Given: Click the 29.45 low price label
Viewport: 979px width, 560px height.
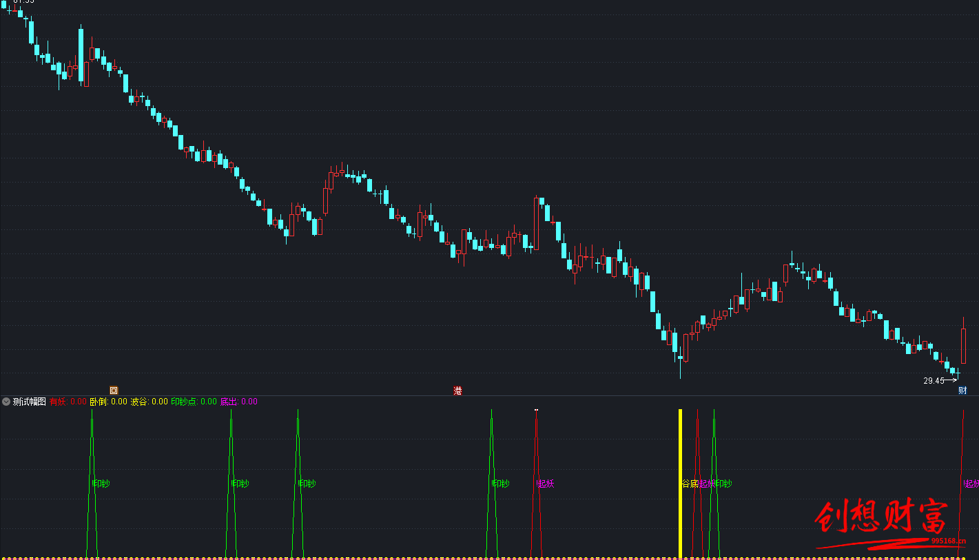Looking at the screenshot, I should [x=934, y=380].
